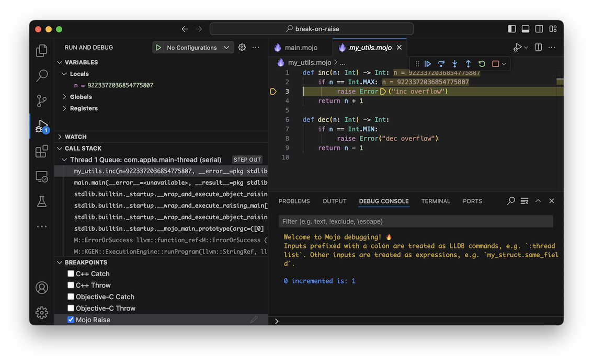Click the Continue icon in debug toolbar

click(x=428, y=63)
